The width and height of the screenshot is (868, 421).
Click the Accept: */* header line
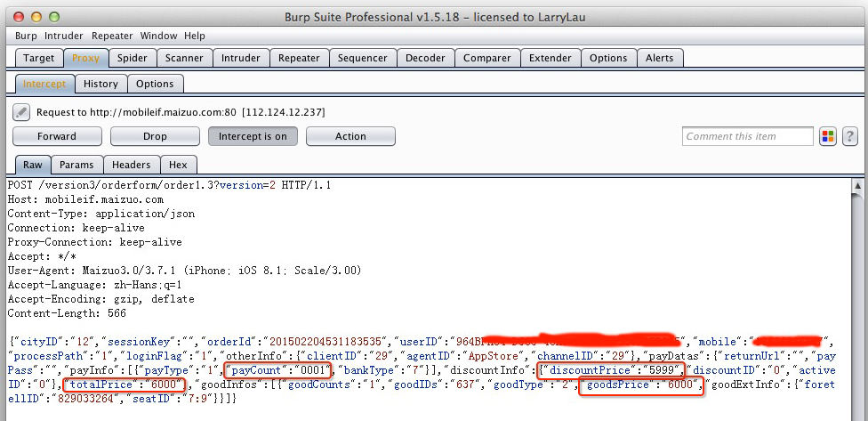[43, 256]
